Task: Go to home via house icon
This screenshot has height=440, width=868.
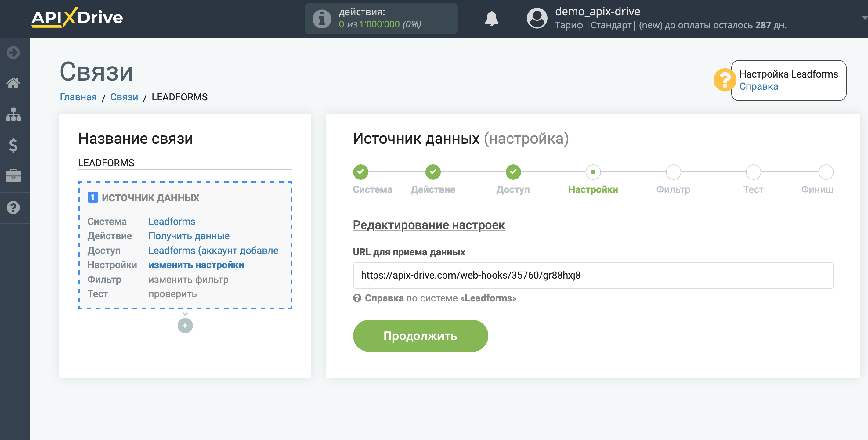Action: point(13,83)
